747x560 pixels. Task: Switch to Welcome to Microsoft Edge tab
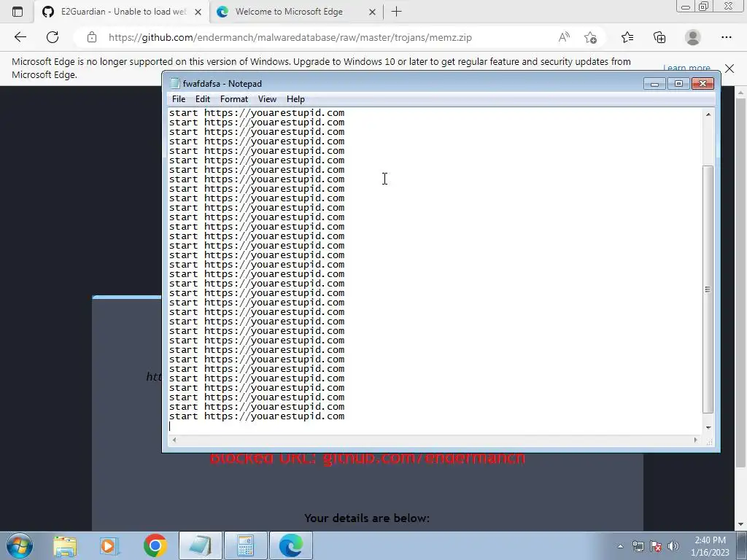coord(296,12)
